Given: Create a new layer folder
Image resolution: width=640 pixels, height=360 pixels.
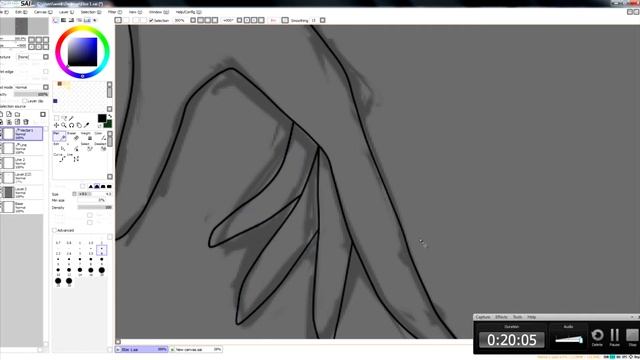Looking at the screenshot, I should [17, 114].
